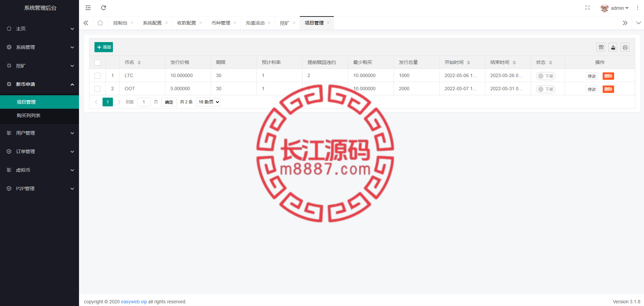This screenshot has width=644, height=306.
Task: Check the select-all header checkbox
Action: pyautogui.click(x=97, y=63)
